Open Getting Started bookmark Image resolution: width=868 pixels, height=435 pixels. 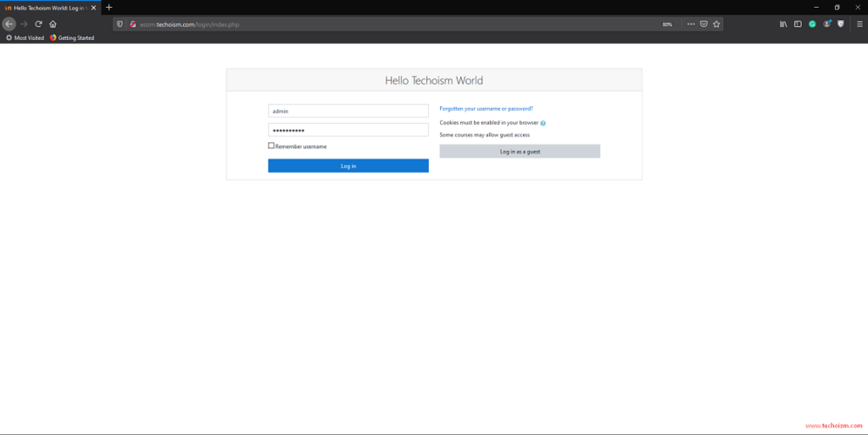[72, 37]
